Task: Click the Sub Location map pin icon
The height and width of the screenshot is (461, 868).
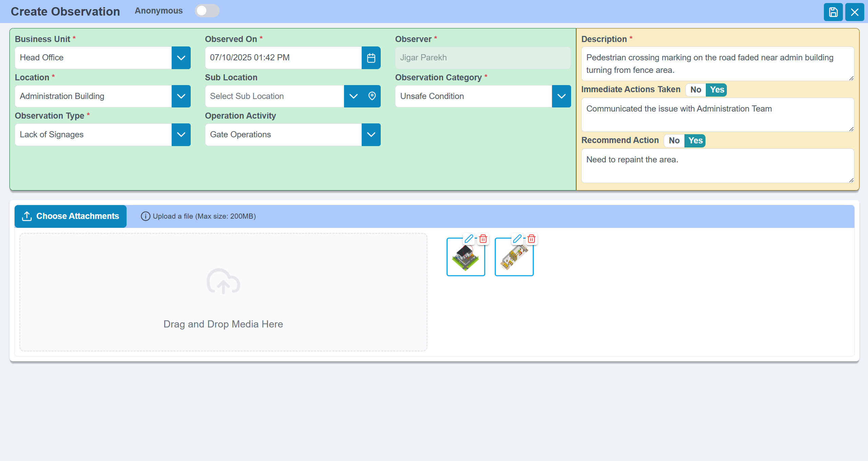Action: 372,96
